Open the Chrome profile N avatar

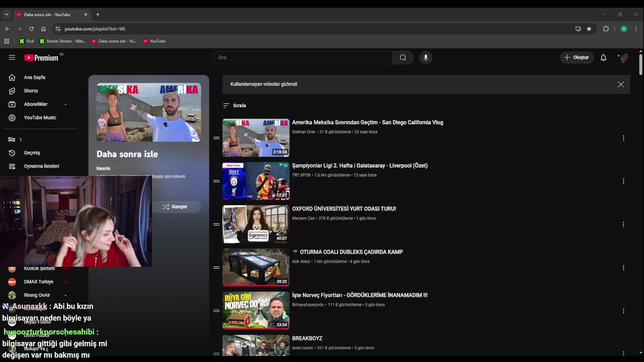[x=624, y=29]
